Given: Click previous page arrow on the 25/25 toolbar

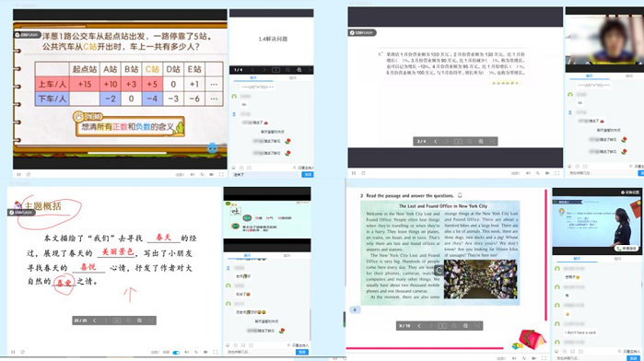Looking at the screenshot, I should click(x=95, y=320).
